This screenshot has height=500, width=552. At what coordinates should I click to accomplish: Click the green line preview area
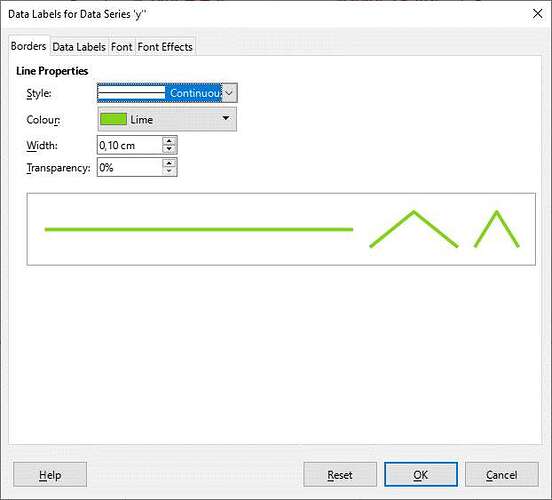(x=281, y=229)
